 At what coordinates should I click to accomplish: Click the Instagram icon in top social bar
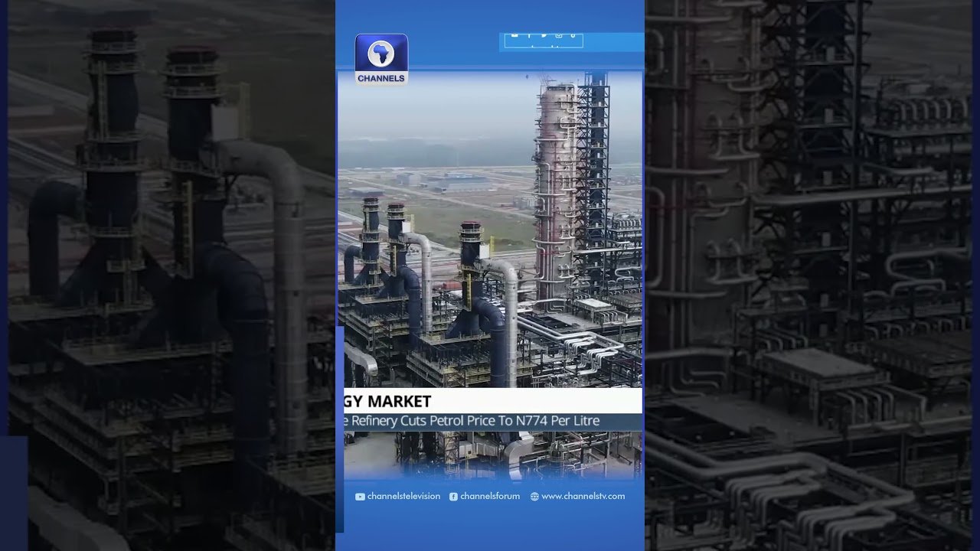point(559,35)
